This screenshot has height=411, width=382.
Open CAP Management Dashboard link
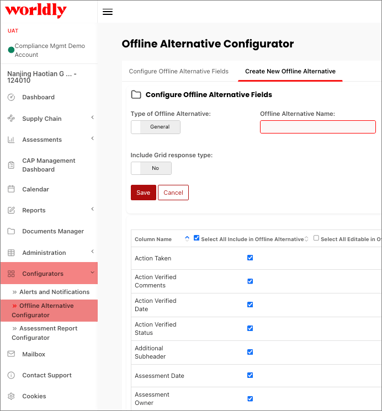[49, 165]
